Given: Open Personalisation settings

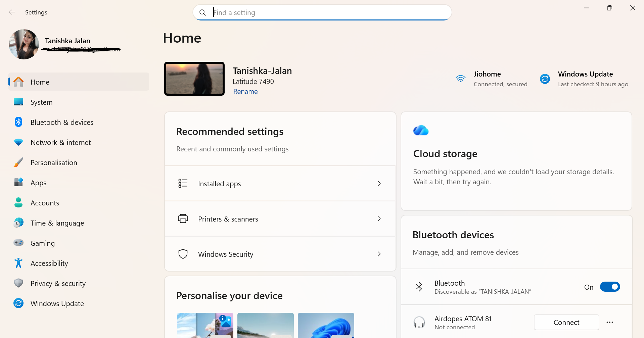Looking at the screenshot, I should coord(79,162).
